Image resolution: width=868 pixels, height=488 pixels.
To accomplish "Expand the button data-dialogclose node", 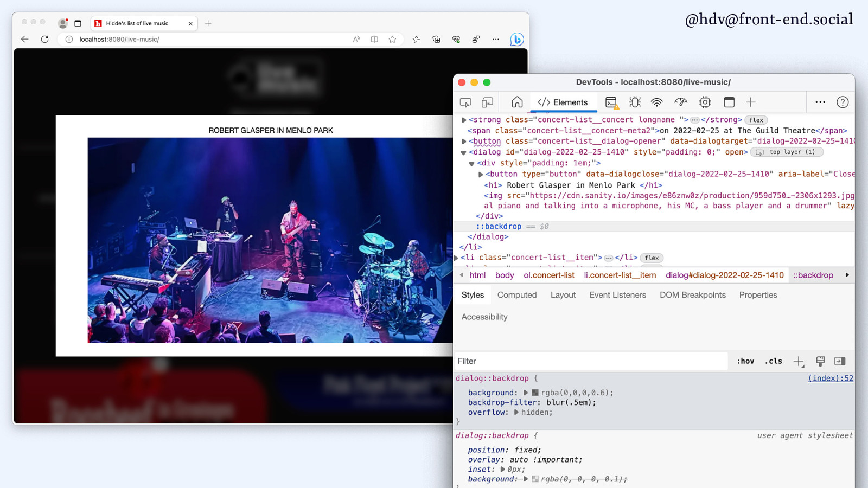I will 480,175.
